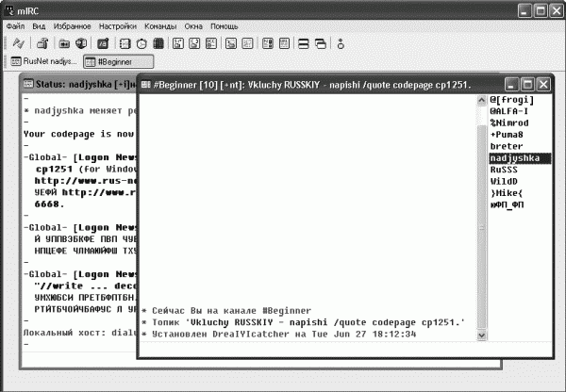Click the 'Сейчас Вы на канале #Beginner' line
The width and height of the screenshot is (566, 392).
pos(226,311)
